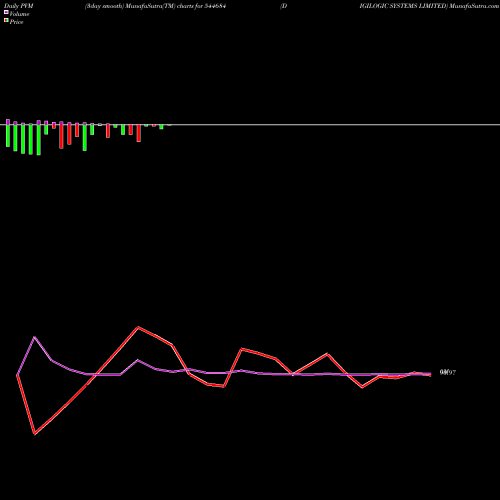The image size is (500, 500).
Task: Click the Volume legend color swatch
Action: (x=6, y=12)
